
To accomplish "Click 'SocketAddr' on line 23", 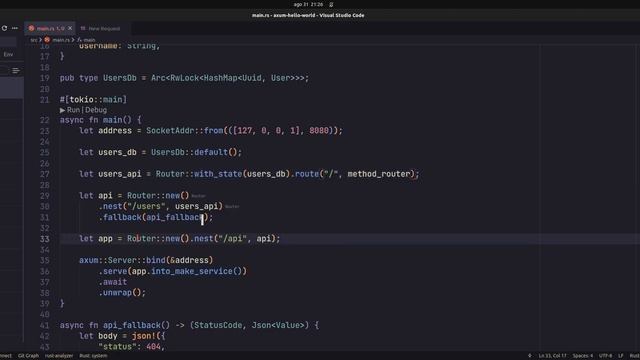I will point(170,131).
